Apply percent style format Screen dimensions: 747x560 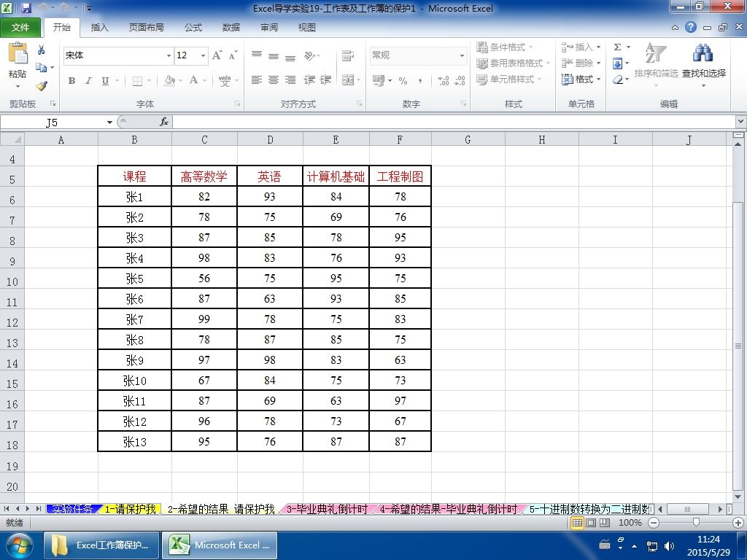point(403,81)
